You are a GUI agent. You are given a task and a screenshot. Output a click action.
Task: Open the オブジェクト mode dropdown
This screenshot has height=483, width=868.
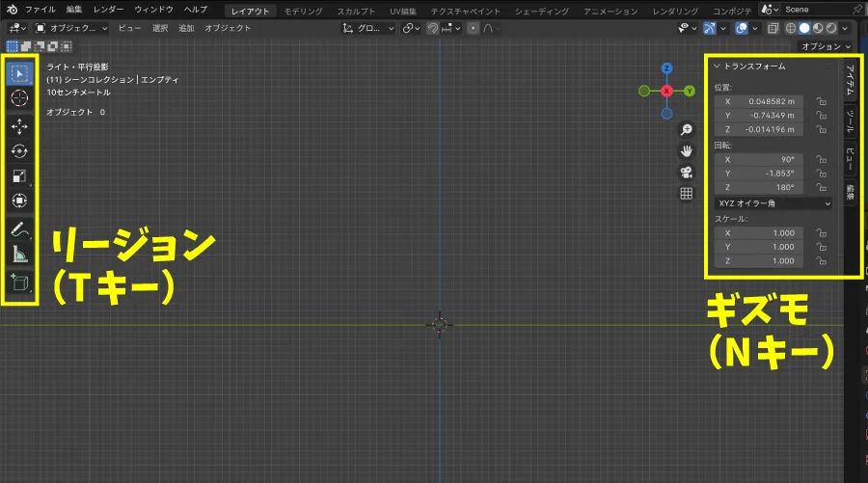72,28
